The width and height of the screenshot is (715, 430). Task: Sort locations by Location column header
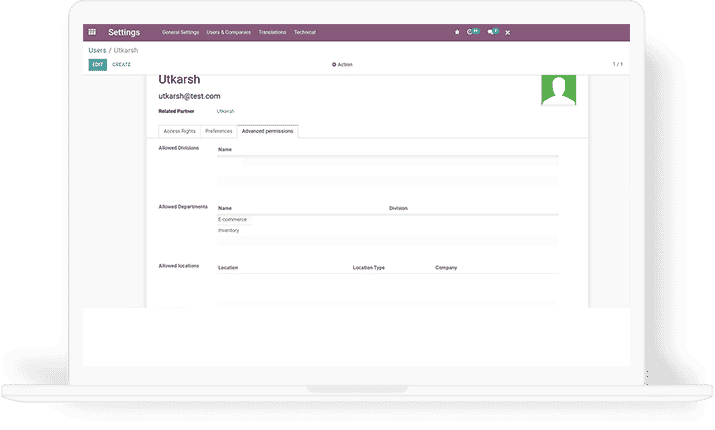tap(228, 268)
